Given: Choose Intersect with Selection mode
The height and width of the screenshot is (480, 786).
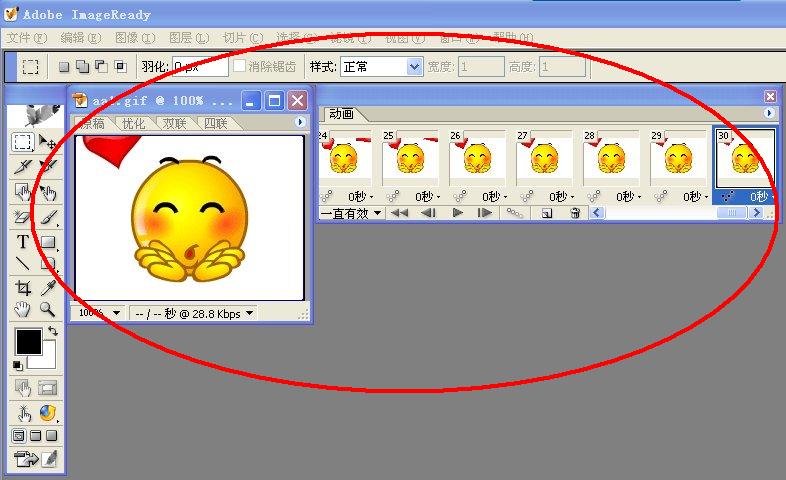Looking at the screenshot, I should pyautogui.click(x=120, y=67).
